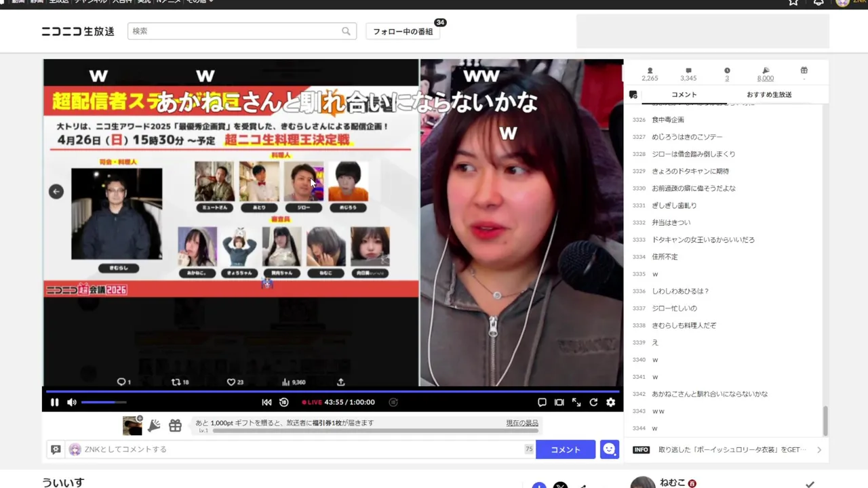This screenshot has width=868, height=488.
Task: Expand the INFO notice chevron
Action: pos(818,449)
